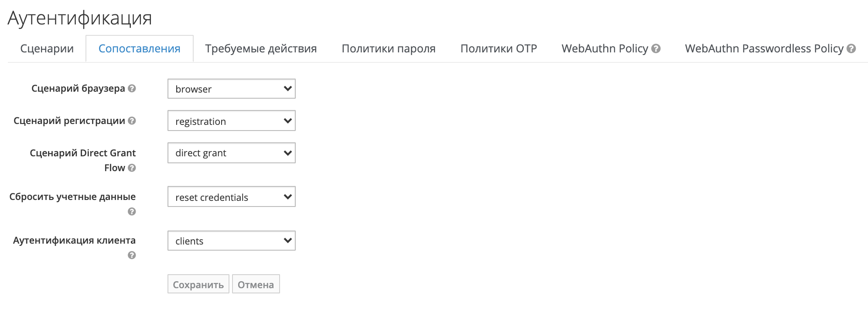Screen dimensions: 868x310
Task: Select the Политики OTP tab
Action: coord(498,49)
